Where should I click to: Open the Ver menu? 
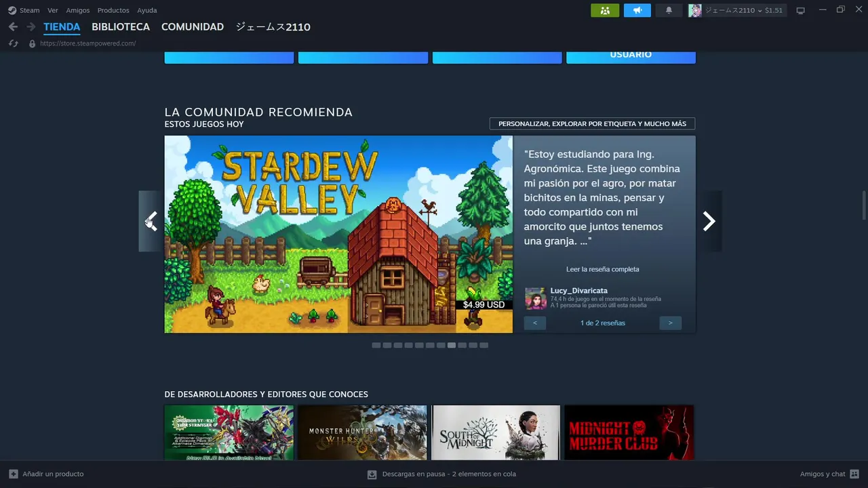click(x=53, y=10)
